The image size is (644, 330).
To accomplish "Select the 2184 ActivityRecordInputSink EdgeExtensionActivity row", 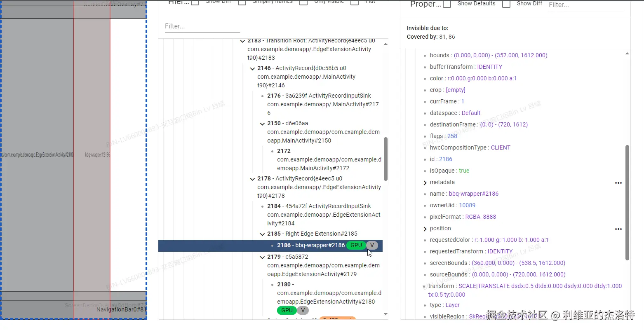I will (x=324, y=215).
